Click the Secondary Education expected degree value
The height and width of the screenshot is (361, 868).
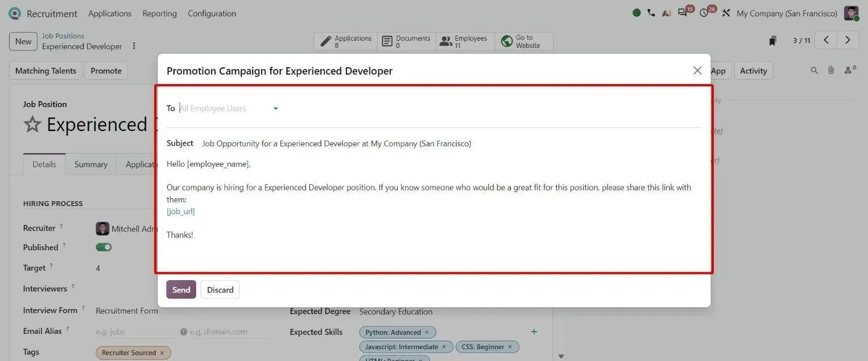tap(396, 311)
